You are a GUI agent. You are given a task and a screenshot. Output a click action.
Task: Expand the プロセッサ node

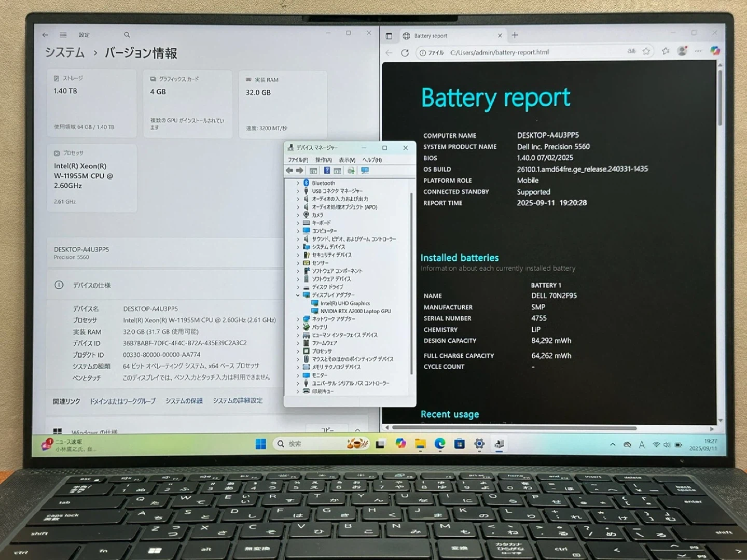coord(298,351)
